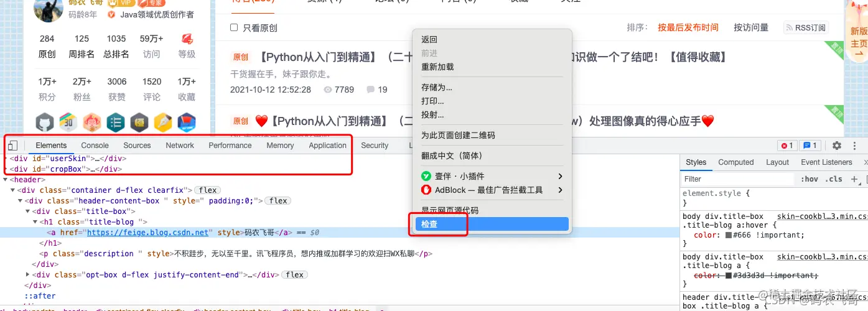868x311 pixels.
Task: Expand the opt-box d-flex div node
Action: click(x=28, y=274)
